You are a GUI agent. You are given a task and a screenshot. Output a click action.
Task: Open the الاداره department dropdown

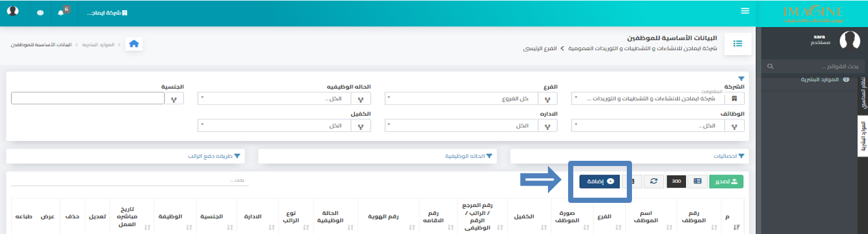(x=461, y=126)
